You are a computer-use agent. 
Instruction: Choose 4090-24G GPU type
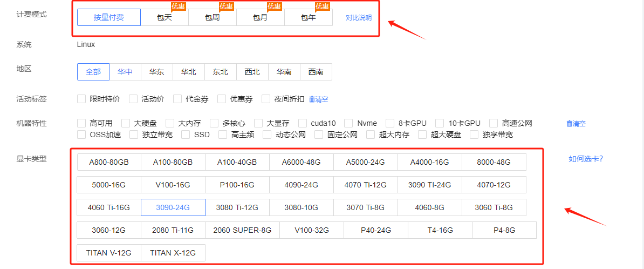click(301, 185)
